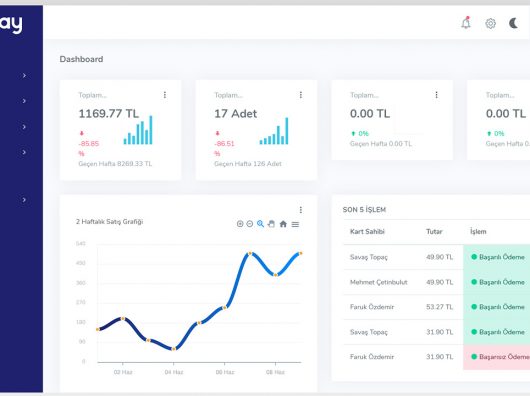Image resolution: width=530 pixels, height=396 pixels.
Task: Click chart zoom-in plus icon
Action: pyautogui.click(x=240, y=224)
